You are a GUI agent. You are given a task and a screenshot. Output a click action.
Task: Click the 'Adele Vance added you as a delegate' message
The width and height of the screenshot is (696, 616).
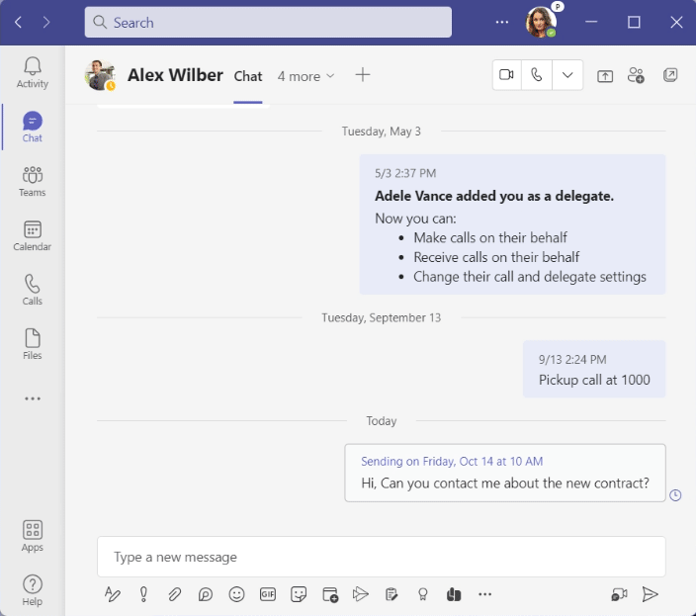(512, 224)
